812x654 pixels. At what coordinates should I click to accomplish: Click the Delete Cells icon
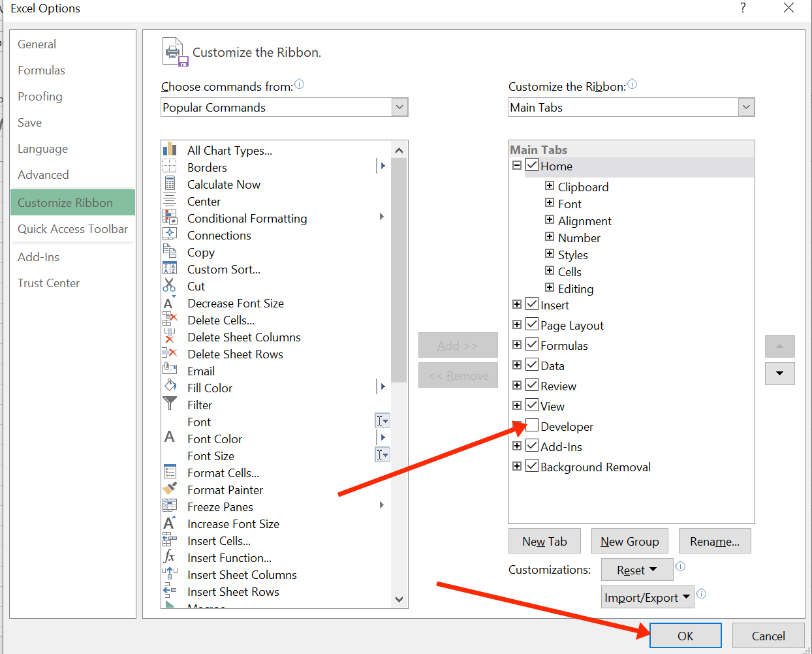pyautogui.click(x=170, y=319)
